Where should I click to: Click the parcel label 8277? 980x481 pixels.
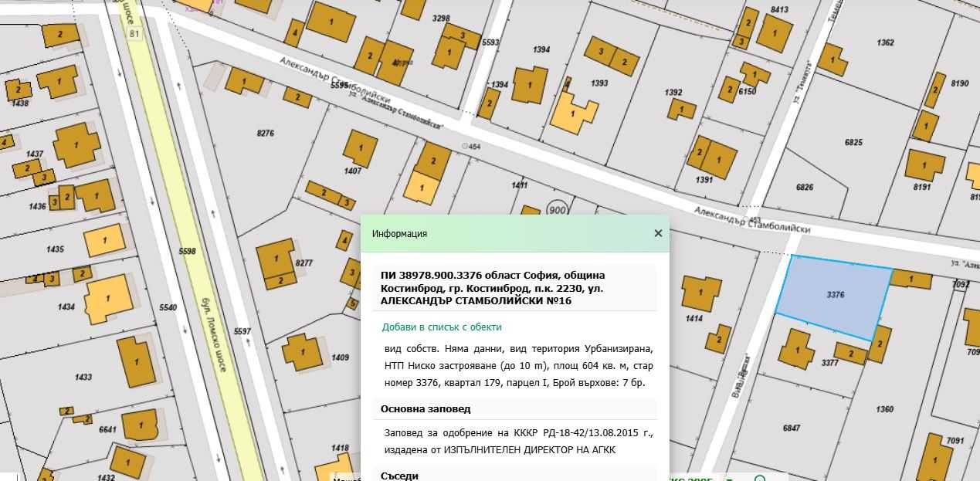(x=303, y=263)
